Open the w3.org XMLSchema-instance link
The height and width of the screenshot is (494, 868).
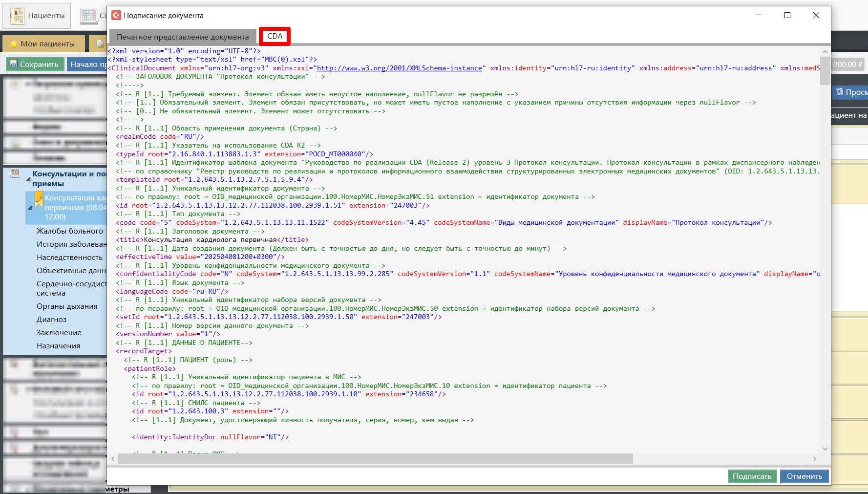click(399, 68)
